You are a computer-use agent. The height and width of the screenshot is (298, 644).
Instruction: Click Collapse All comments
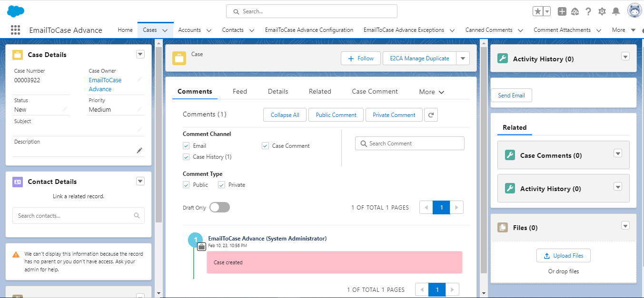pos(285,115)
